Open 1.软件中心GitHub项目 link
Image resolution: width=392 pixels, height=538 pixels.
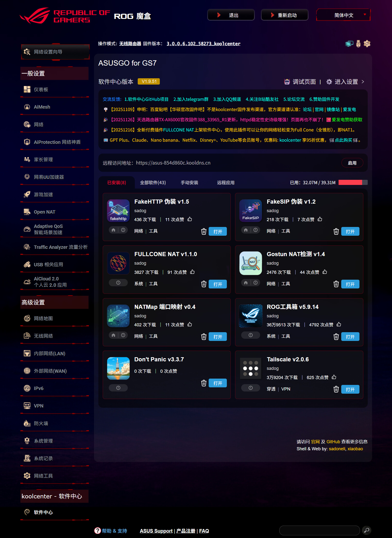click(x=146, y=99)
